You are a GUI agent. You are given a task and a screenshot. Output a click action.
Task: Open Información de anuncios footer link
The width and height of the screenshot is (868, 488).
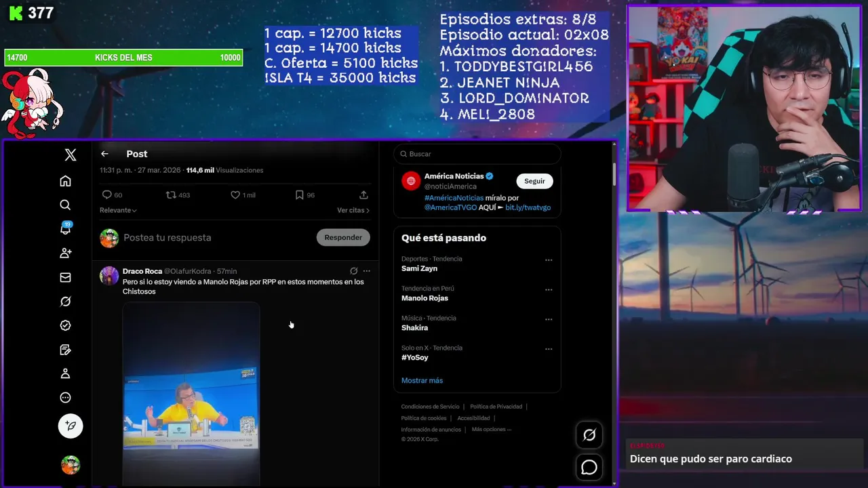pos(431,429)
